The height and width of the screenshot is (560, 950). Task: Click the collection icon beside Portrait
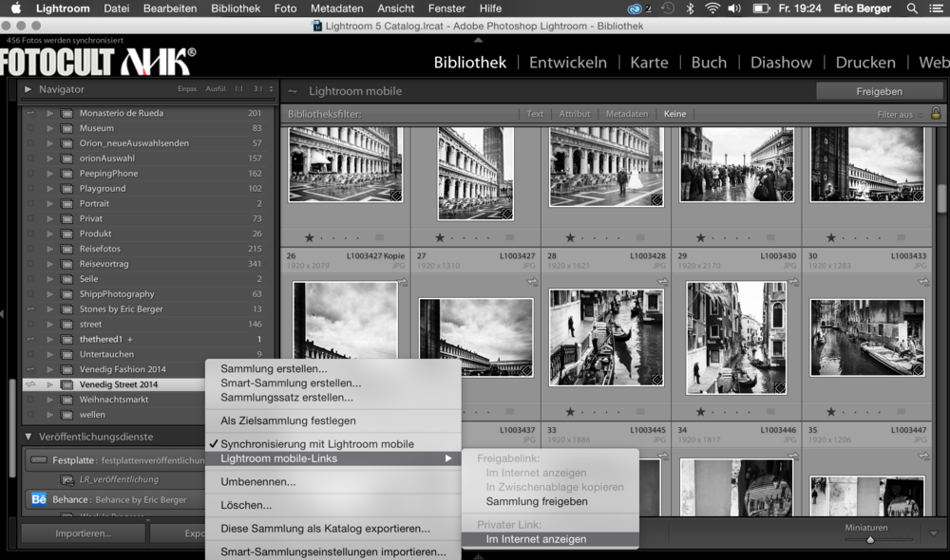pyautogui.click(x=66, y=204)
